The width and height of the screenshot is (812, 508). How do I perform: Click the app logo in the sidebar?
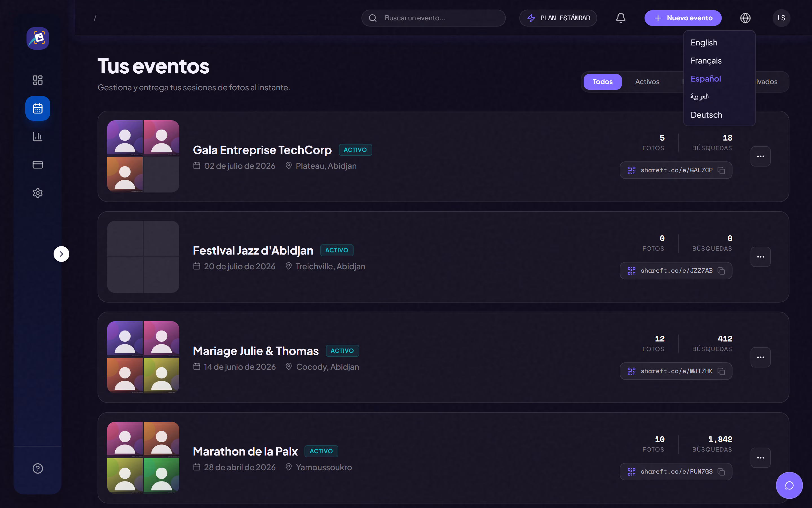[x=37, y=38]
